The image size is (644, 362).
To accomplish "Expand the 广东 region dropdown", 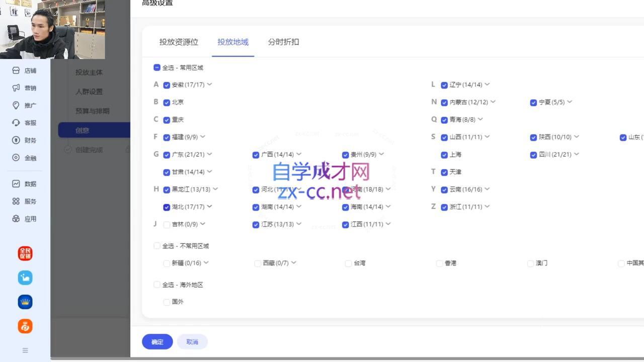I will [x=210, y=154].
